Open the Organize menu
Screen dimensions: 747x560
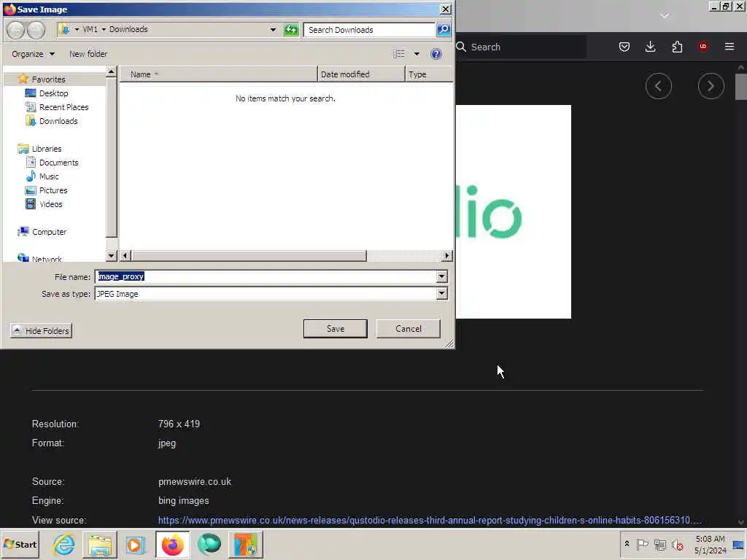click(x=33, y=54)
